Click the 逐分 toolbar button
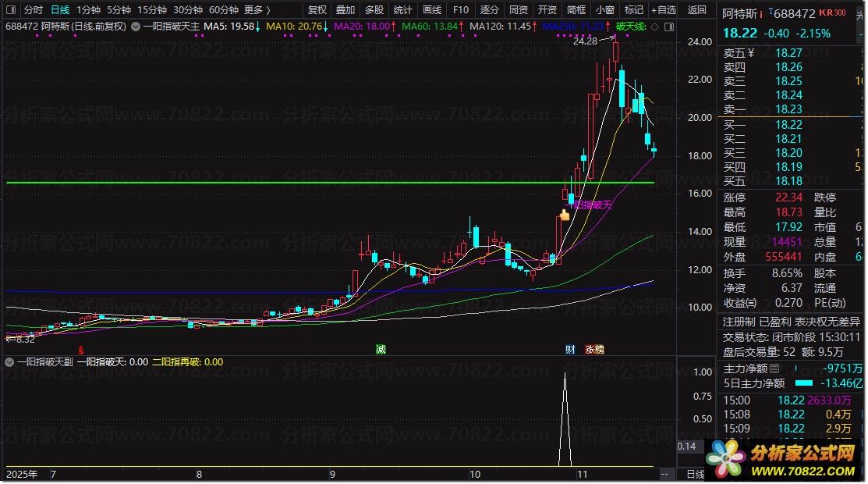The image size is (868, 484). tap(489, 9)
